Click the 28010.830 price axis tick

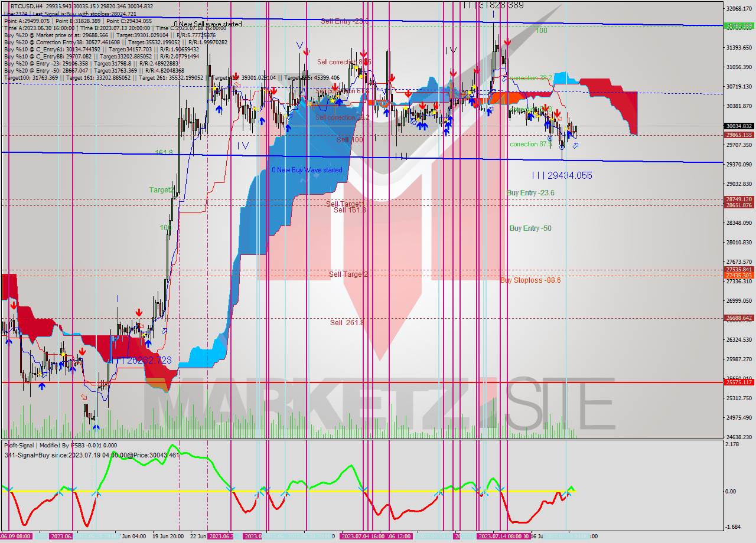(739, 242)
